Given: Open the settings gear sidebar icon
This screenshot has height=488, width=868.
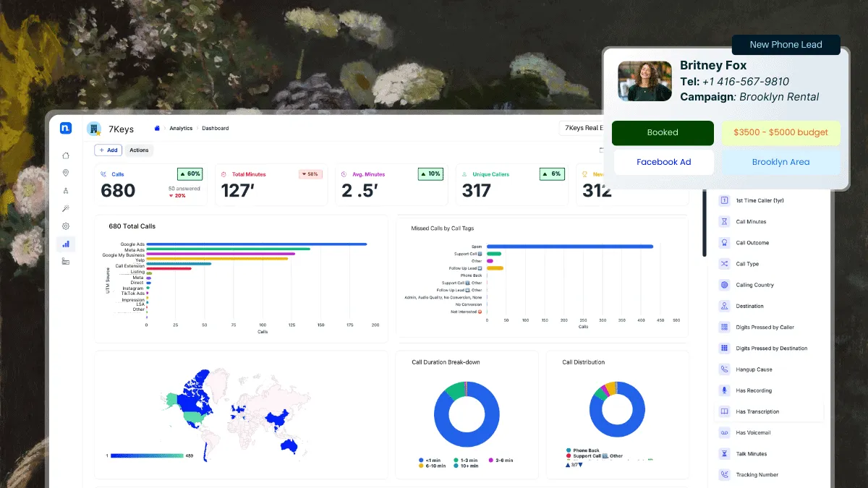Looking at the screenshot, I should (66, 226).
